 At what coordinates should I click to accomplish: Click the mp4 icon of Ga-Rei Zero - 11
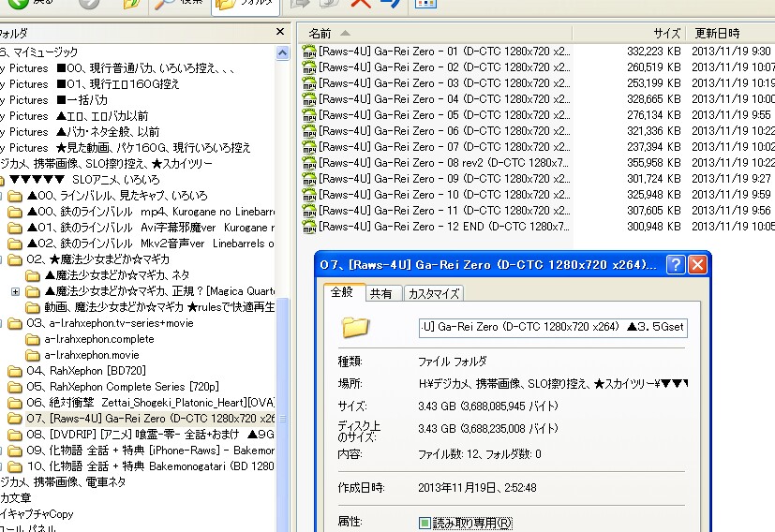pos(309,211)
